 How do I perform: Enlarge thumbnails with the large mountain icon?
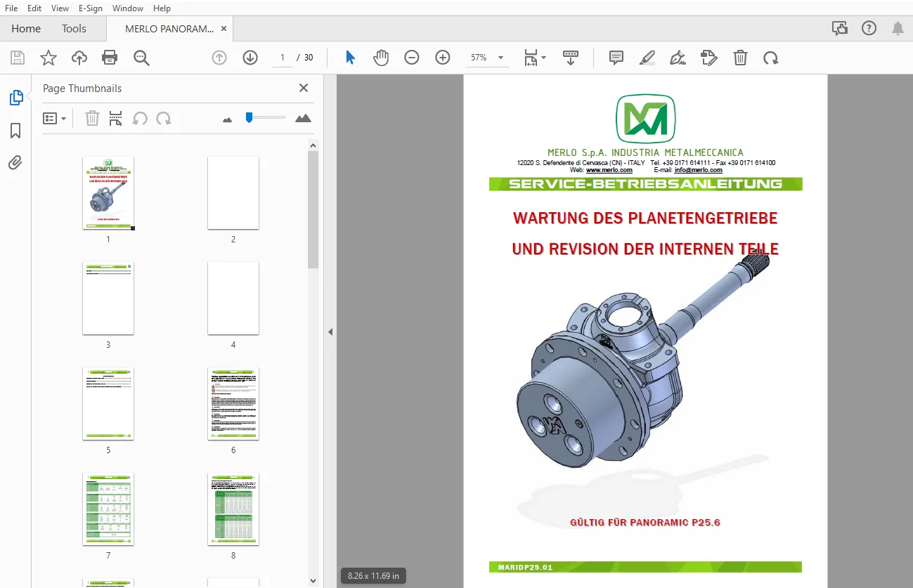pos(303,118)
